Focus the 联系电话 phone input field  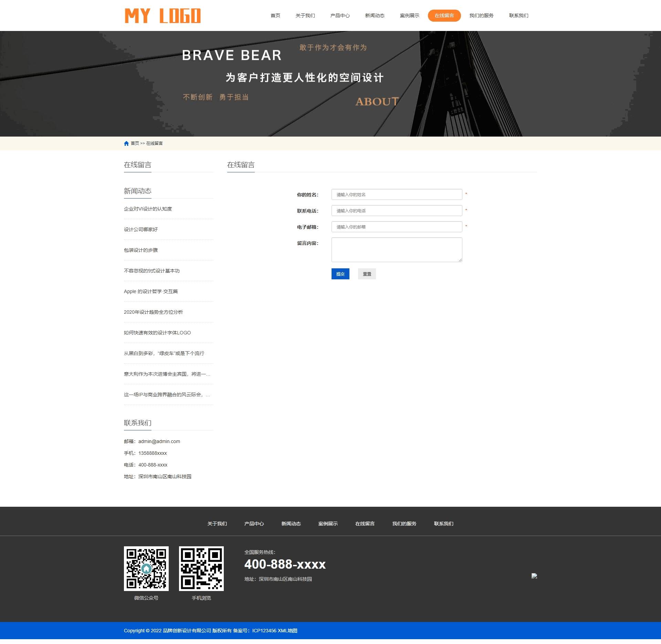tap(397, 211)
